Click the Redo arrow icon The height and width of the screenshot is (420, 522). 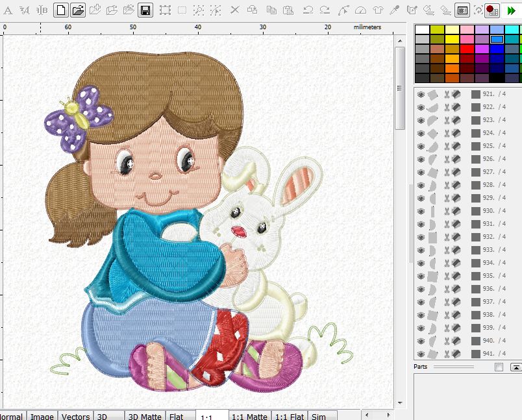click(x=325, y=10)
